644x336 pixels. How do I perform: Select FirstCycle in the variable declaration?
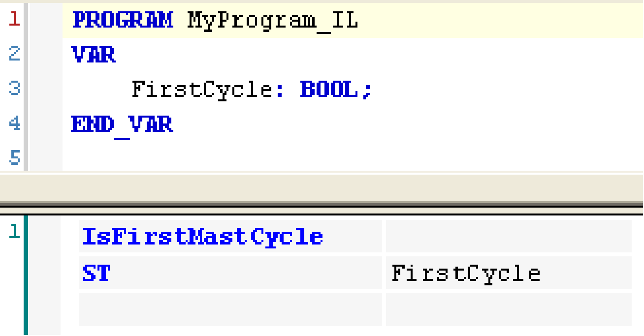click(202, 90)
